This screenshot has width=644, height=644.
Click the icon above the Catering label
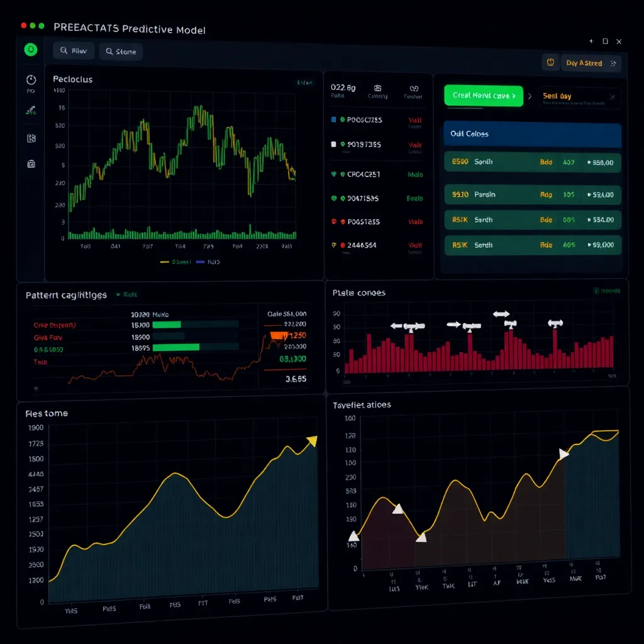[x=377, y=89]
